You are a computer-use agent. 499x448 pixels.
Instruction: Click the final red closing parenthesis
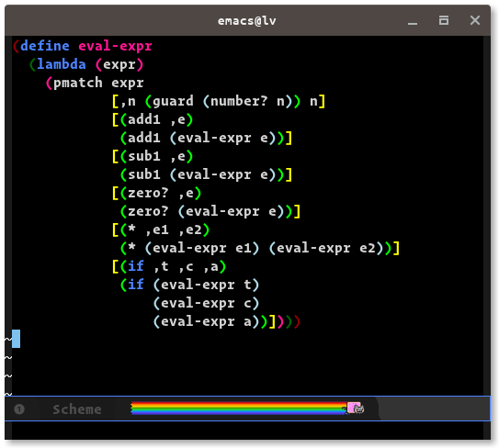coord(297,322)
